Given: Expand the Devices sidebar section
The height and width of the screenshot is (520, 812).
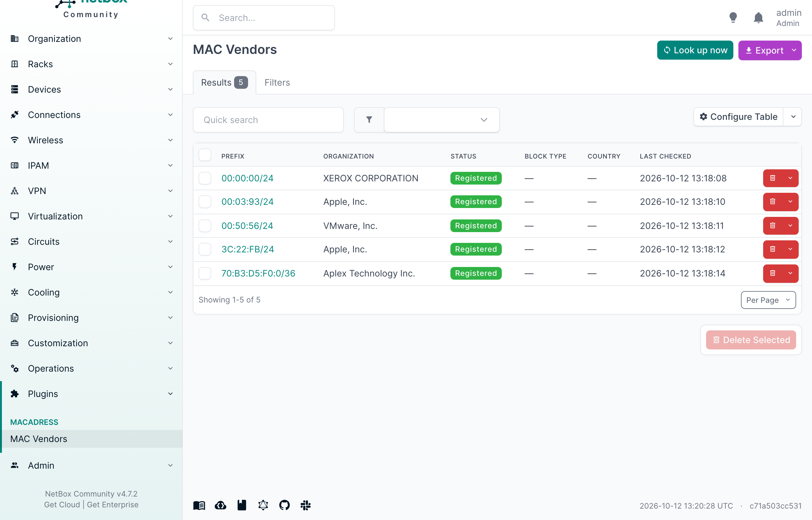Looking at the screenshot, I should point(91,89).
